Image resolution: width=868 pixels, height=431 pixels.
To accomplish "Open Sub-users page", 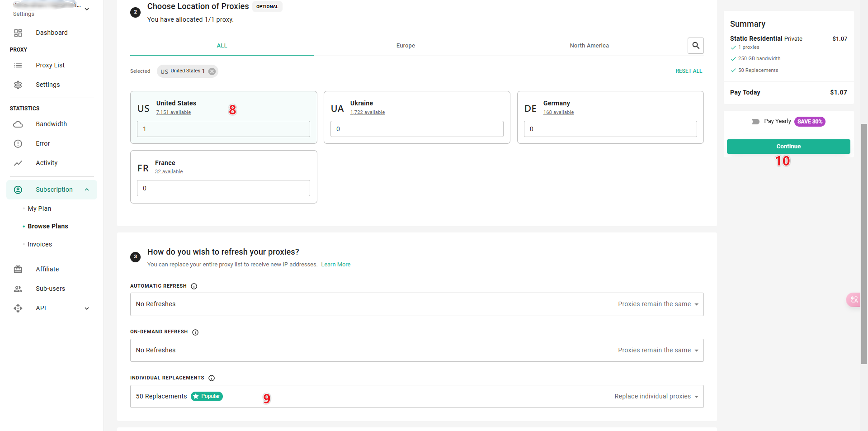I will point(51,289).
